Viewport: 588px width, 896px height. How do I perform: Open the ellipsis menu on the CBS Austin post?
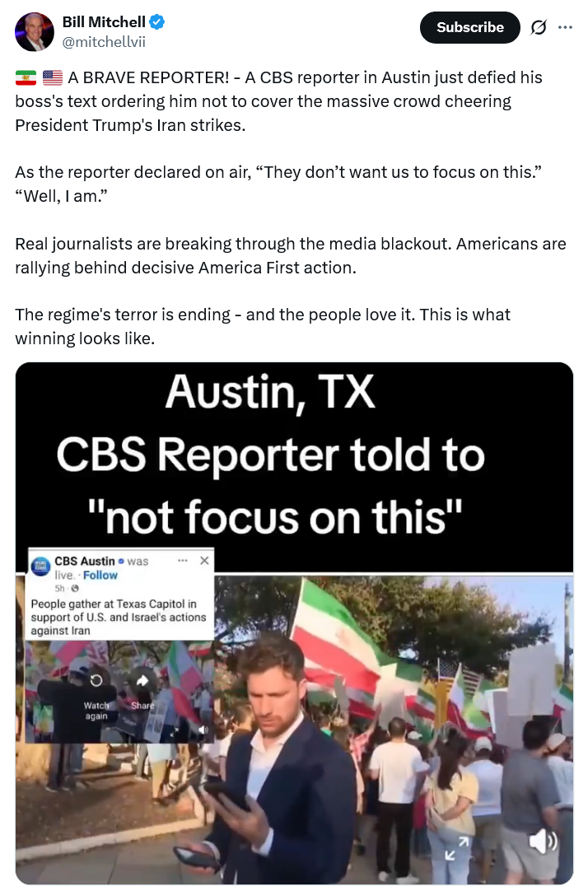coord(183,561)
